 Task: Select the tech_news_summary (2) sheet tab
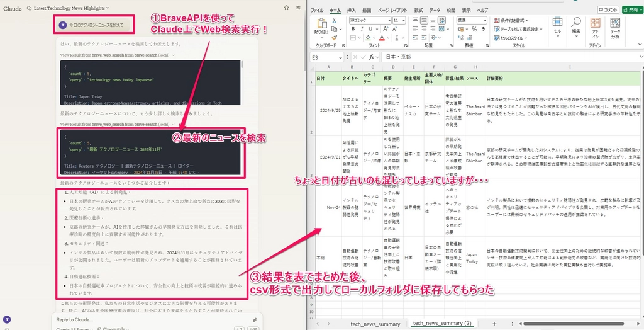tap(442, 324)
